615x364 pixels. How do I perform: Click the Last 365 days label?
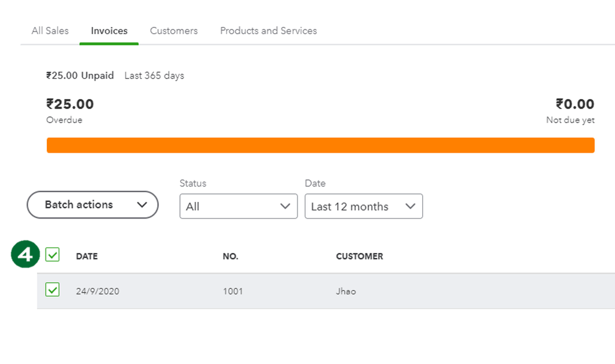(x=154, y=76)
